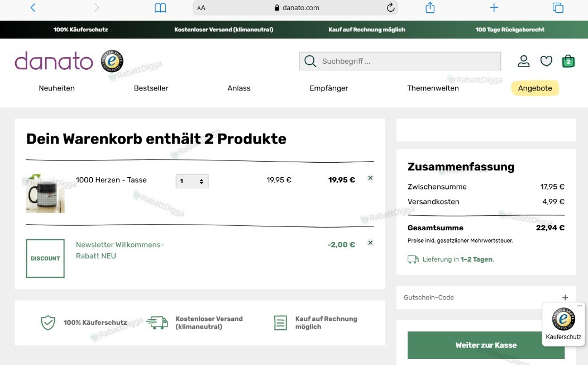Screen dimensions: 588x365
Task: Open quantity dropdown for 1000 Herzen Tasse
Action: point(192,181)
